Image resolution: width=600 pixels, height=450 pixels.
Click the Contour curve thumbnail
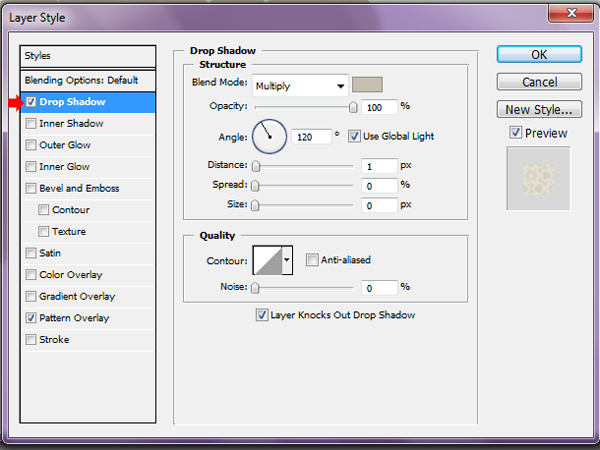[x=267, y=260]
